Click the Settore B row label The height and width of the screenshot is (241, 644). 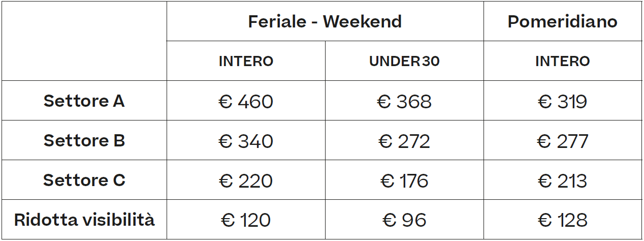point(84,140)
